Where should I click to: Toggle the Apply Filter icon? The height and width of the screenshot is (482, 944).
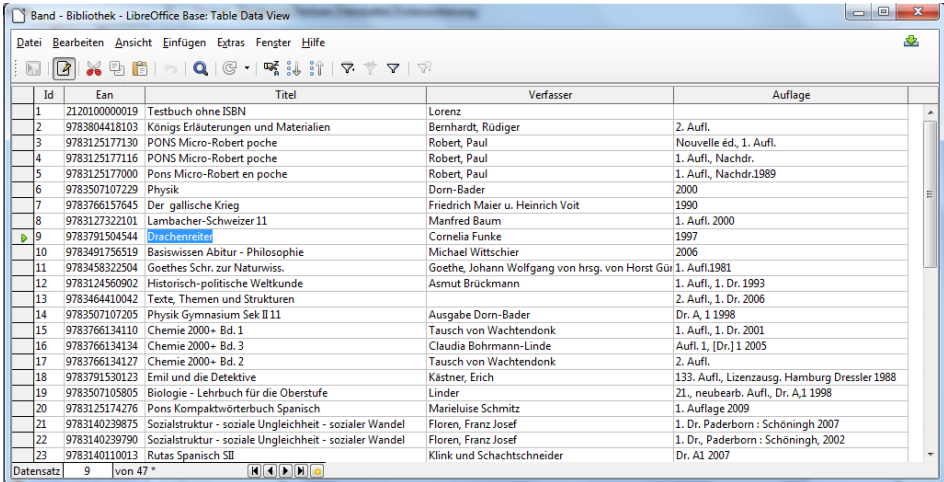370,69
